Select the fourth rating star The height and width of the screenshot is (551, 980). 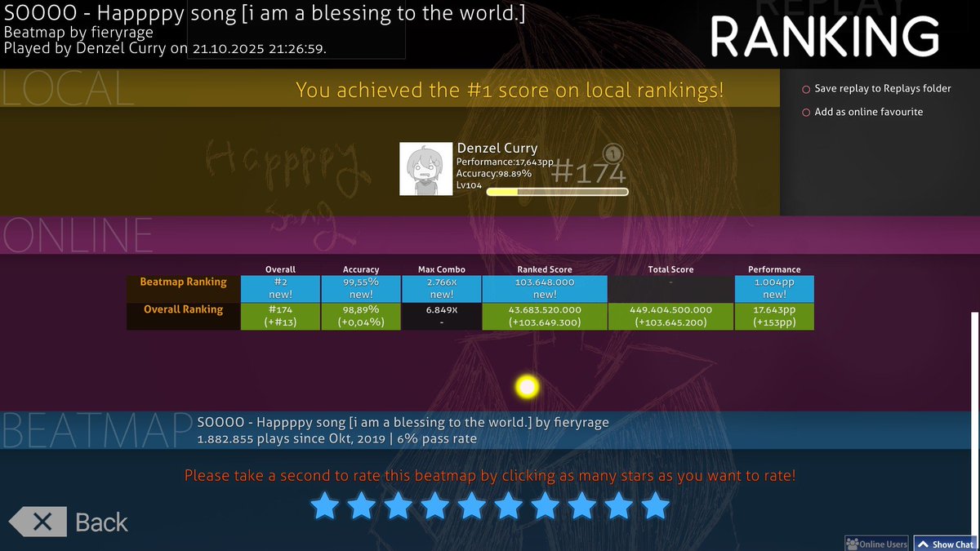435,506
